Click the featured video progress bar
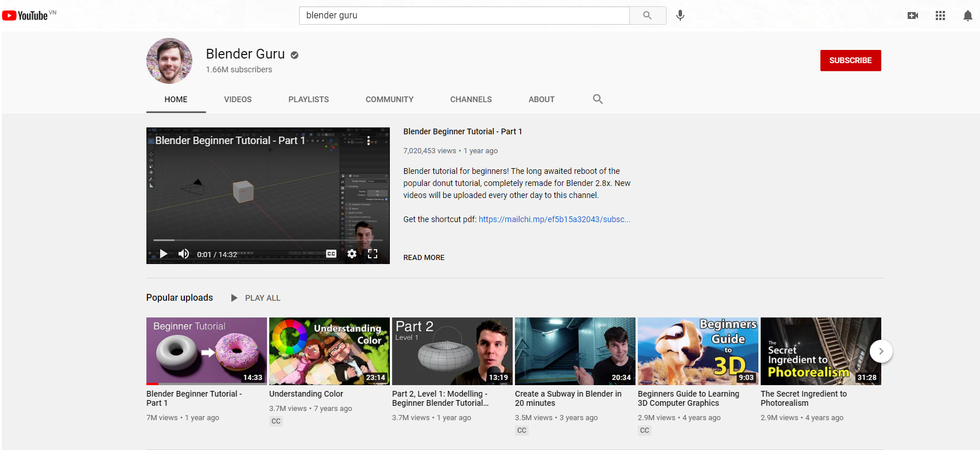Viewport: 980px width, 450px height. coord(268,240)
